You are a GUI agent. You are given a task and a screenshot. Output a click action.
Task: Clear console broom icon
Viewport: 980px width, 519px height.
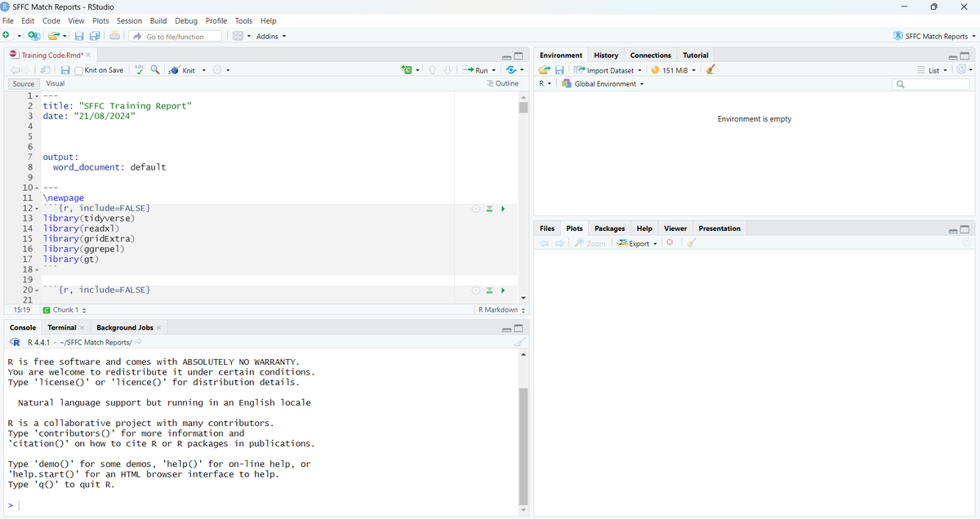point(518,342)
